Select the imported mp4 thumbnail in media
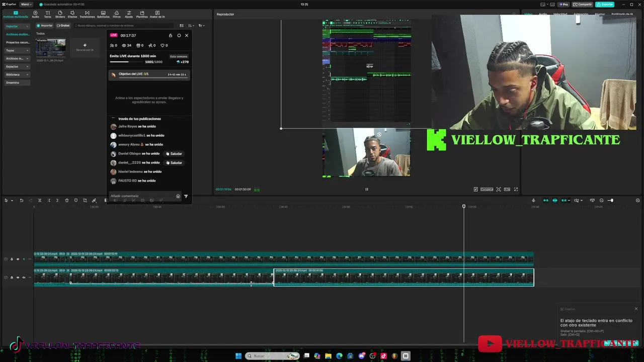This screenshot has height=362, width=644. [50, 48]
